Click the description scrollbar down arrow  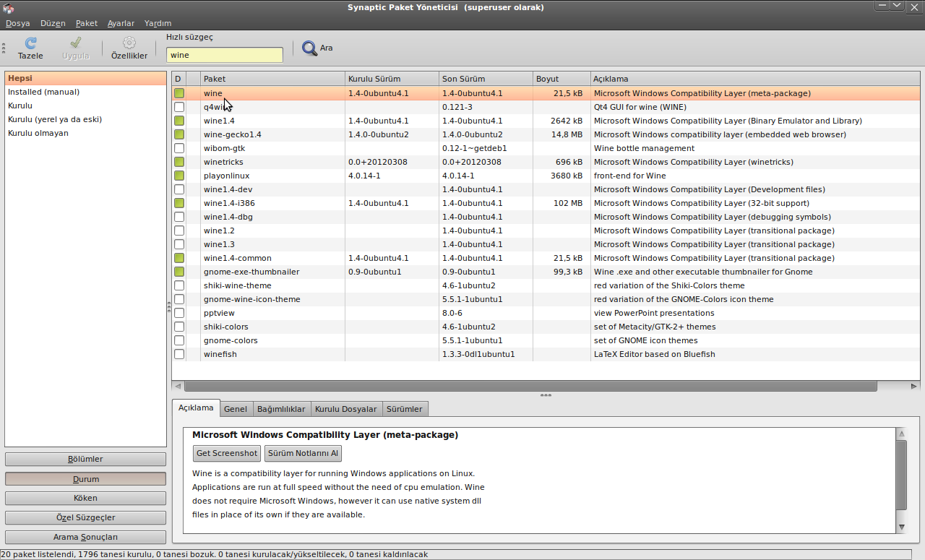coord(901,527)
